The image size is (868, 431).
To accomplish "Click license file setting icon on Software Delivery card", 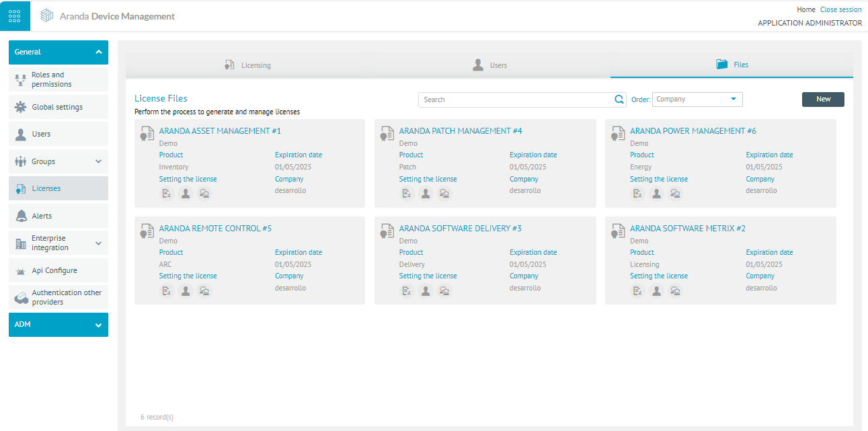I will tap(406, 291).
